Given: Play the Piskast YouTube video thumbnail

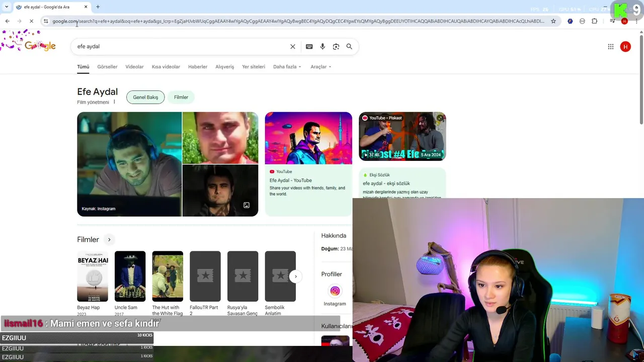Looking at the screenshot, I should [403, 136].
